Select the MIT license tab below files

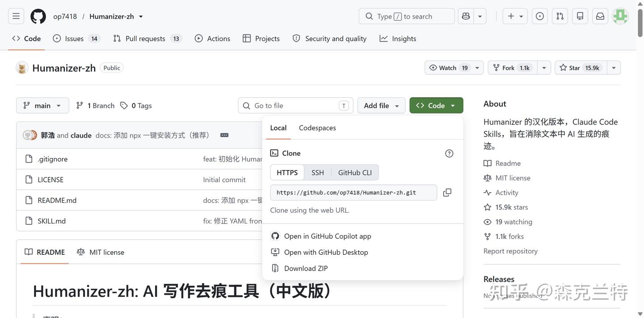[101, 252]
